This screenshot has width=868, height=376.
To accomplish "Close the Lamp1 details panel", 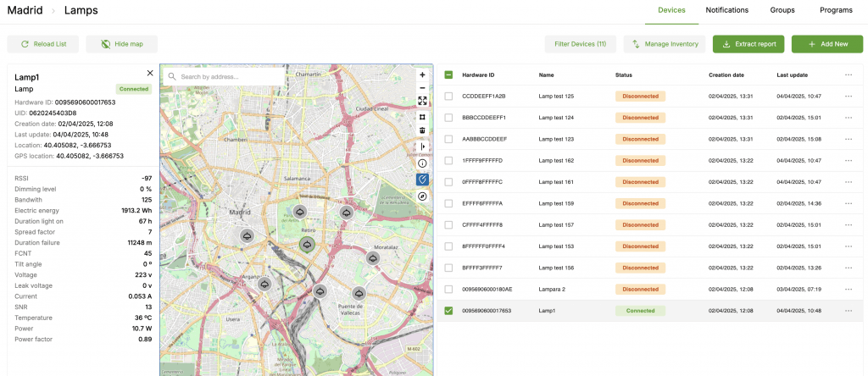I will click(150, 73).
